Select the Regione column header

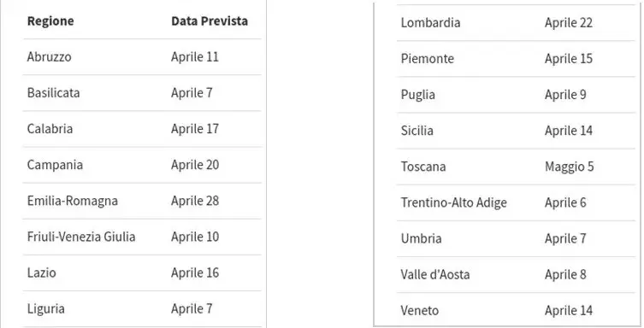point(50,20)
